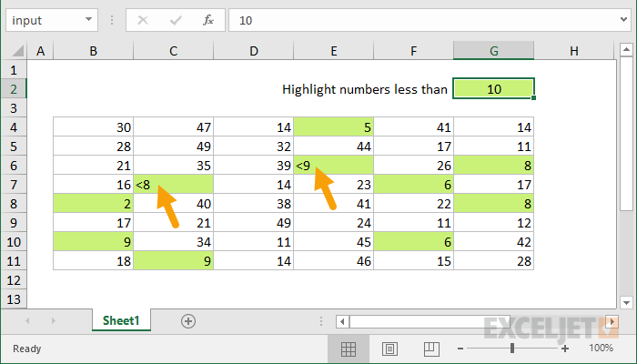
Task: Add a new sheet with plus icon
Action: point(188,321)
